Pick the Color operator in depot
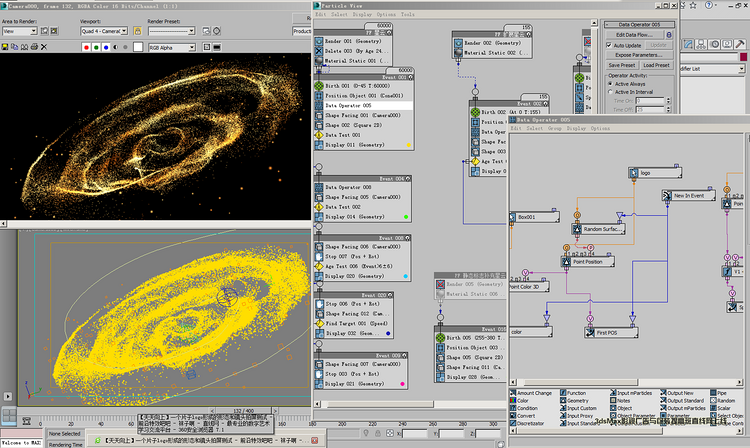 [x=519, y=401]
